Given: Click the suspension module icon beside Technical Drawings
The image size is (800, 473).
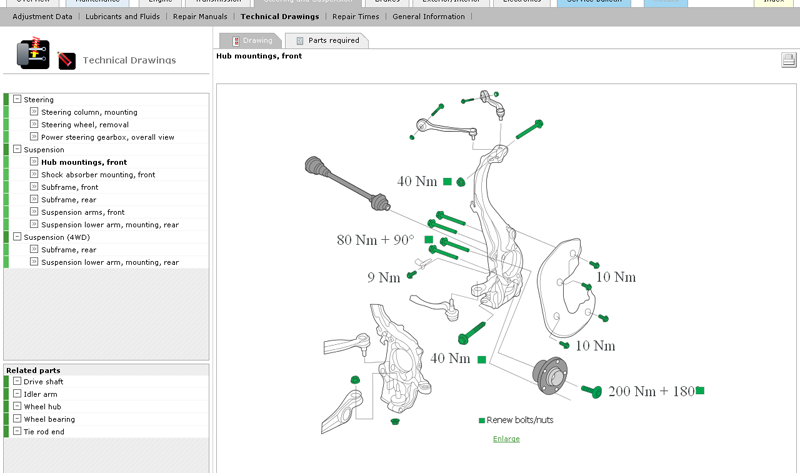Looking at the screenshot, I should (33, 53).
